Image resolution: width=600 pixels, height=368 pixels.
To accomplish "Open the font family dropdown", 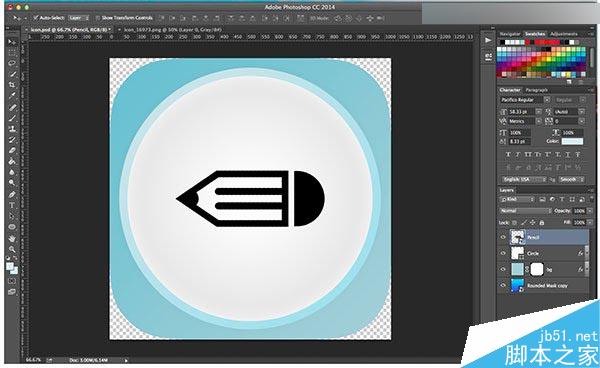I will (x=525, y=100).
